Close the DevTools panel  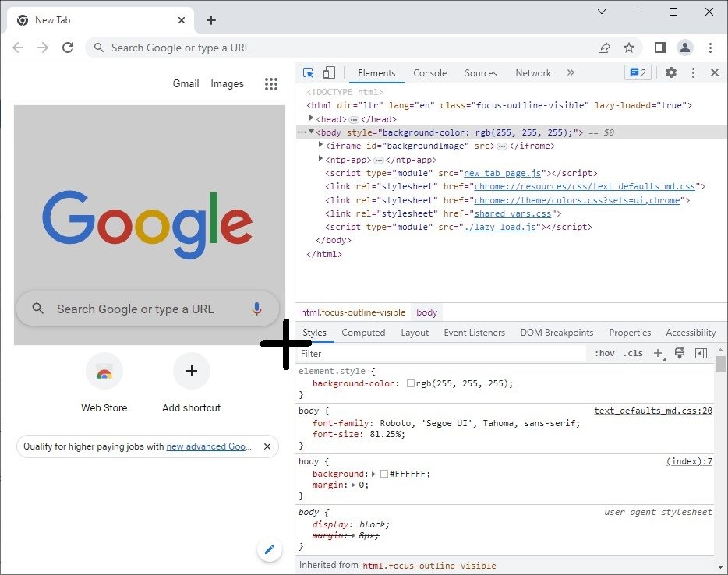click(x=715, y=72)
